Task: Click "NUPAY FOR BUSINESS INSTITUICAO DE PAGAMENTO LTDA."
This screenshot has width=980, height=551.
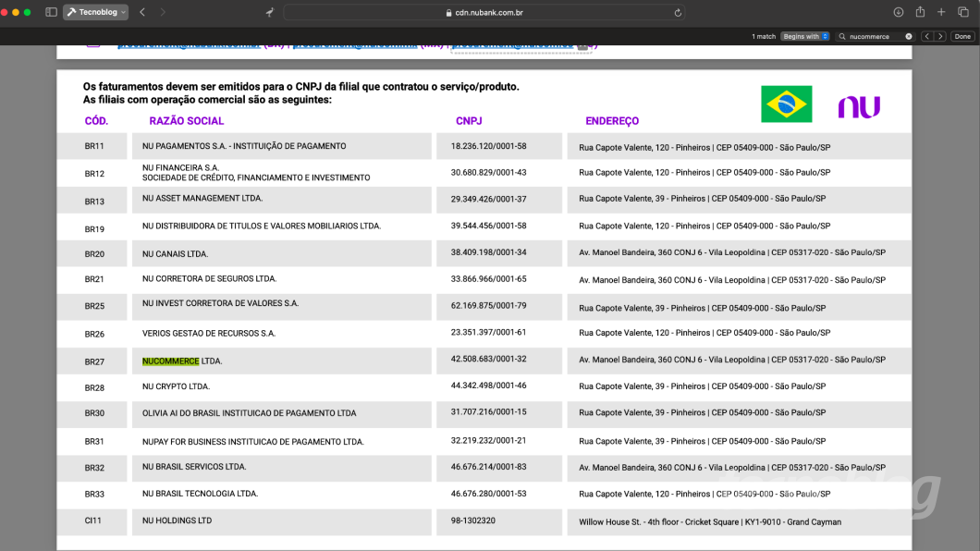Action: click(253, 442)
